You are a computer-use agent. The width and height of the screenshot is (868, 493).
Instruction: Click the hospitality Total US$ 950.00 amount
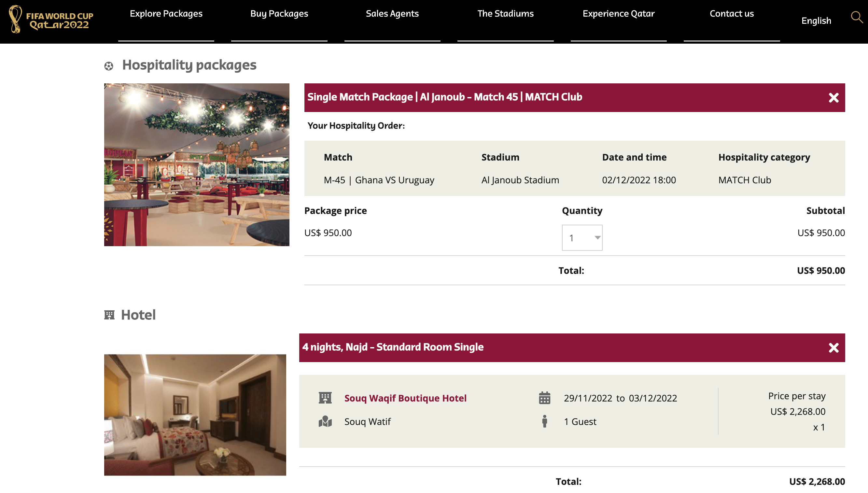[x=820, y=271]
